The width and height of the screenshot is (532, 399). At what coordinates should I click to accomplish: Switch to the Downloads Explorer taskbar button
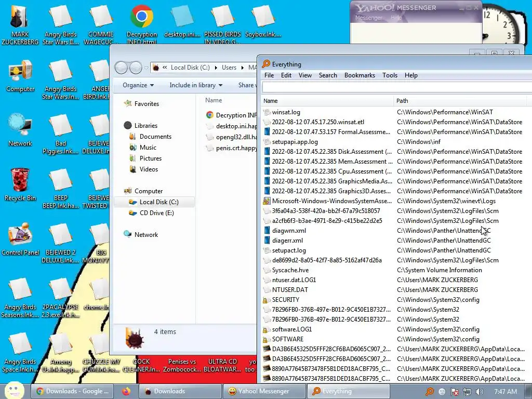click(x=180, y=391)
